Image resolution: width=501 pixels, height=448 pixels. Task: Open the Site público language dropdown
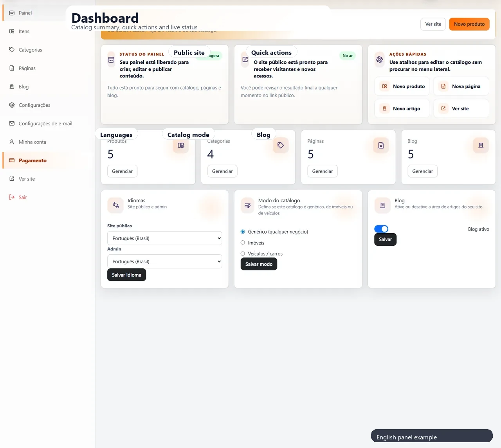tap(164, 238)
